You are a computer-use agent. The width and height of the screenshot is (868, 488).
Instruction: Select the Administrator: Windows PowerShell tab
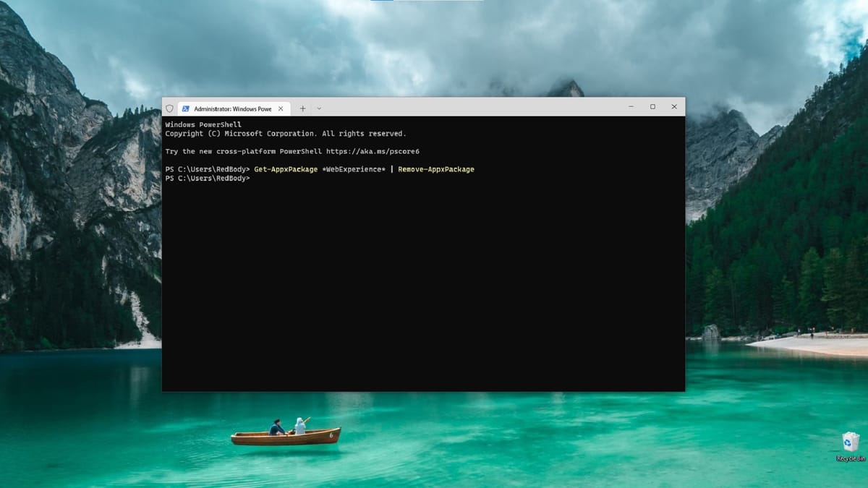[232, 108]
